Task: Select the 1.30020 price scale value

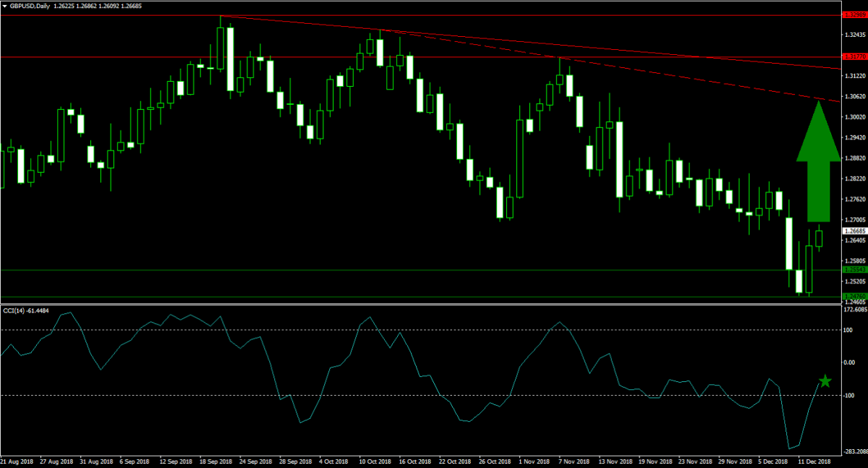Action: 855,116
